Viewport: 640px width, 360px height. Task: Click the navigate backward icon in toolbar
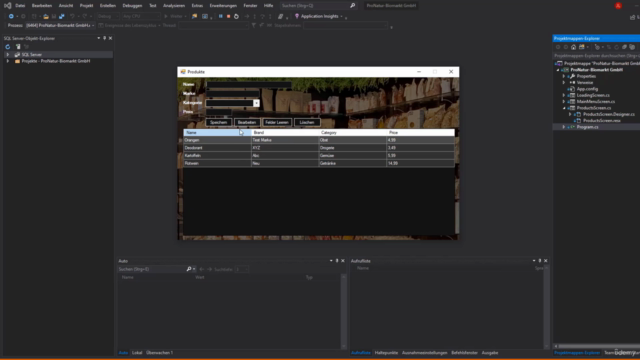[x=11, y=16]
